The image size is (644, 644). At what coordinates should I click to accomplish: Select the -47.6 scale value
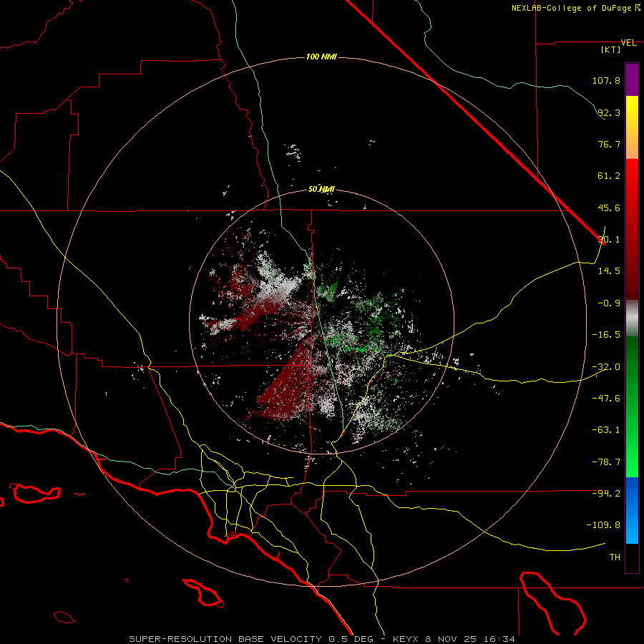606,399
